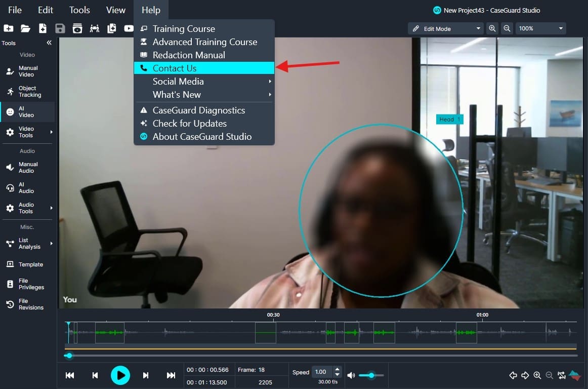Viewport: 588px width, 389px height.
Task: Increase playback speed with up stepper
Action: 338,369
